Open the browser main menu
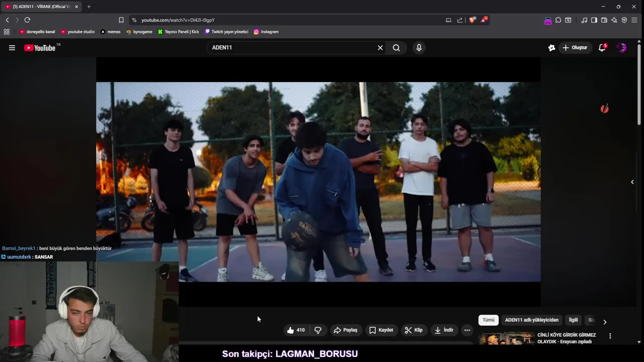 coord(634,20)
